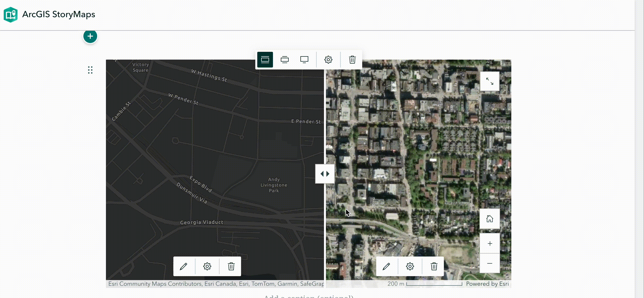Open swipe block settings gear
Screen dimensions: 644x298
coord(328,60)
